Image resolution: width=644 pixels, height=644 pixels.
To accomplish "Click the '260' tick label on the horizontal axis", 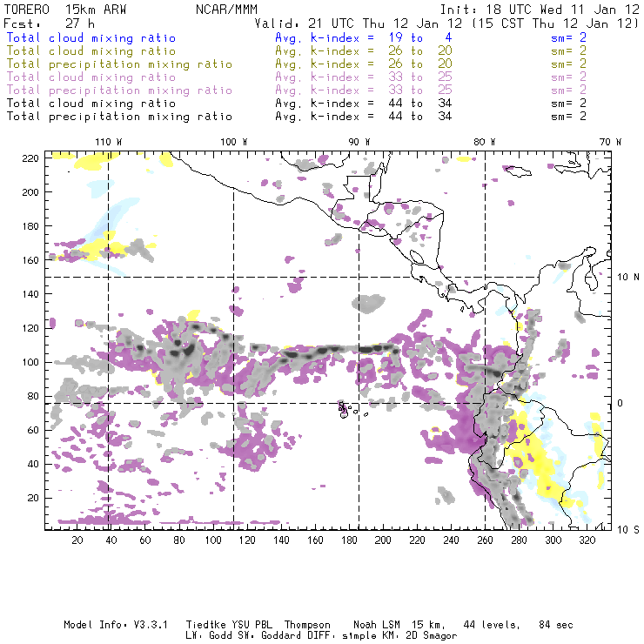I will [x=485, y=540].
